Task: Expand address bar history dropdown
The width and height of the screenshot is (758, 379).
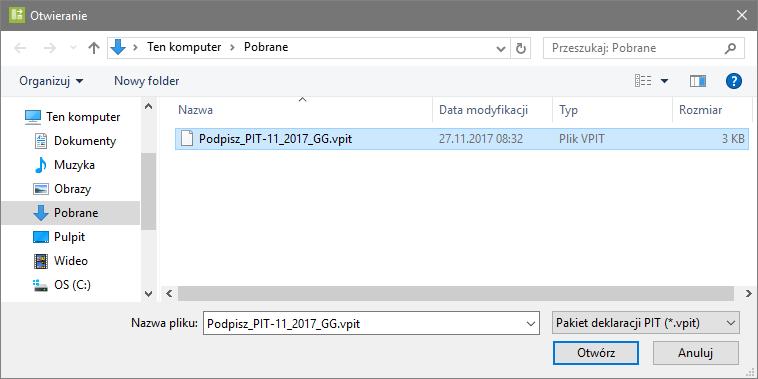Action: point(501,48)
